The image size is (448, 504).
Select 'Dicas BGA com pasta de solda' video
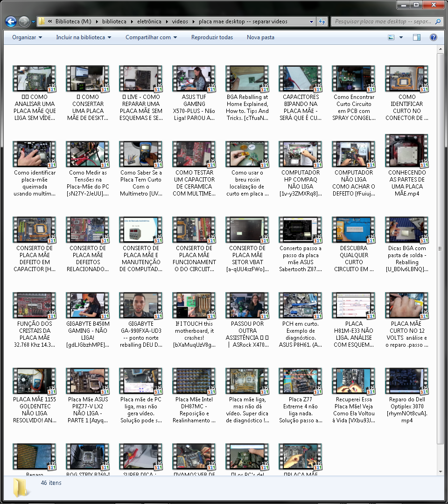click(407, 244)
